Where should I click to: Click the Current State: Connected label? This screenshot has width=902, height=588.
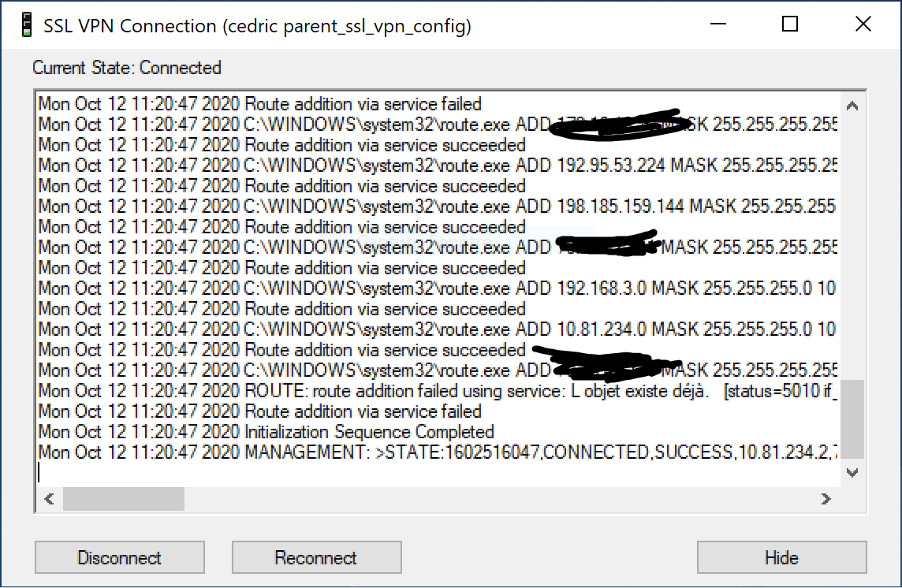[x=127, y=68]
